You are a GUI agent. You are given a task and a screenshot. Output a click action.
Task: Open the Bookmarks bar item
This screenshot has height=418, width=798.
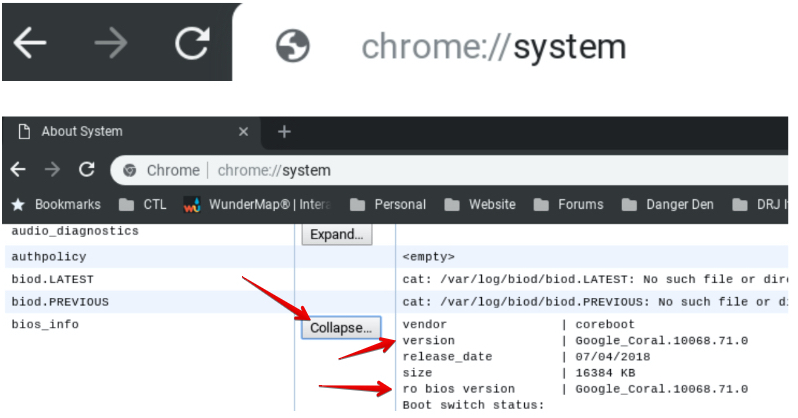[x=56, y=205]
